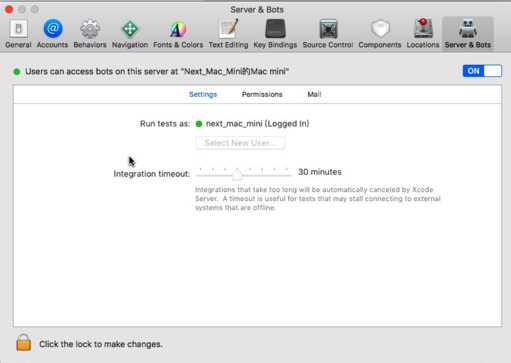Screen dimensions: 511x363
Task: Click the 30 minutes timeout value
Action: tap(320, 172)
